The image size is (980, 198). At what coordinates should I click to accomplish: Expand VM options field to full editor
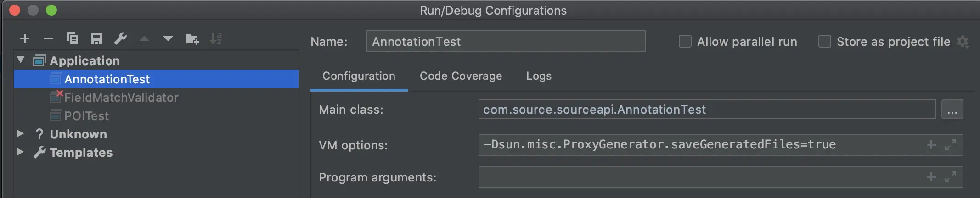point(951,145)
